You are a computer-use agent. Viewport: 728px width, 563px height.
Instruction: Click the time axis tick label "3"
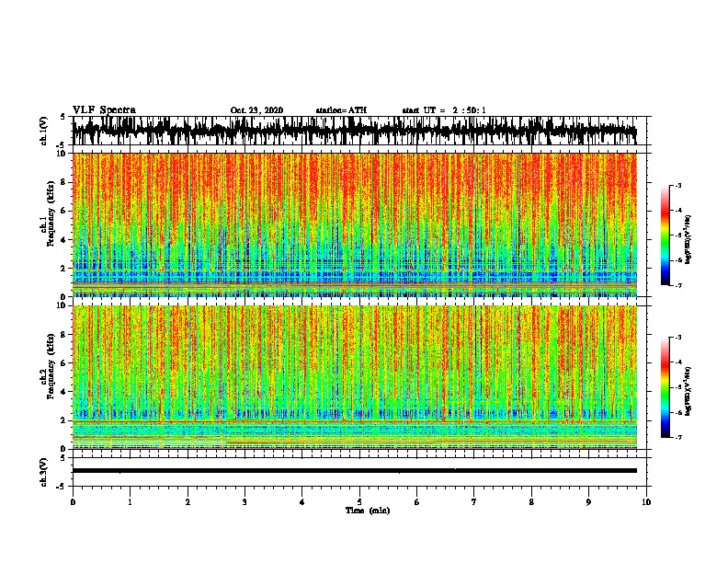point(245,502)
